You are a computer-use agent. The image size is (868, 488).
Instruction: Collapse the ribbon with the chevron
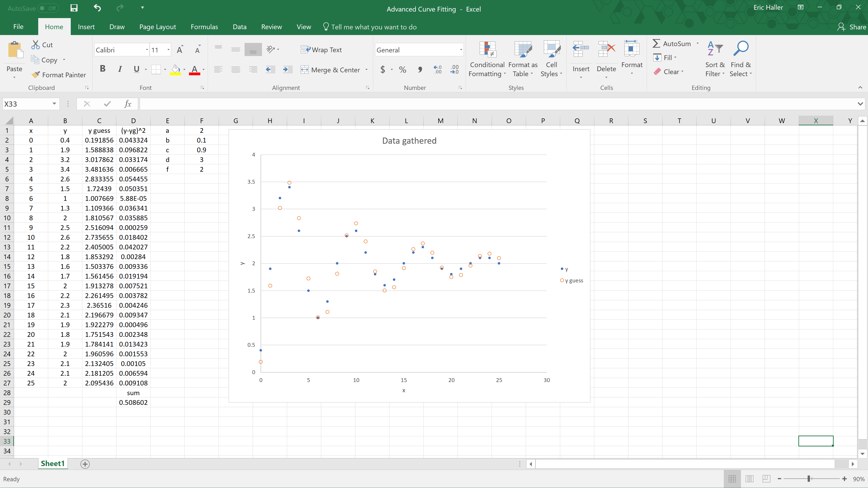pyautogui.click(x=860, y=87)
